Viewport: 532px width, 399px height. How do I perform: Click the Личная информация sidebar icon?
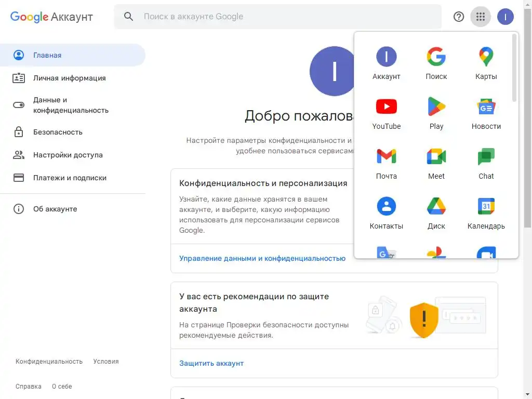19,78
